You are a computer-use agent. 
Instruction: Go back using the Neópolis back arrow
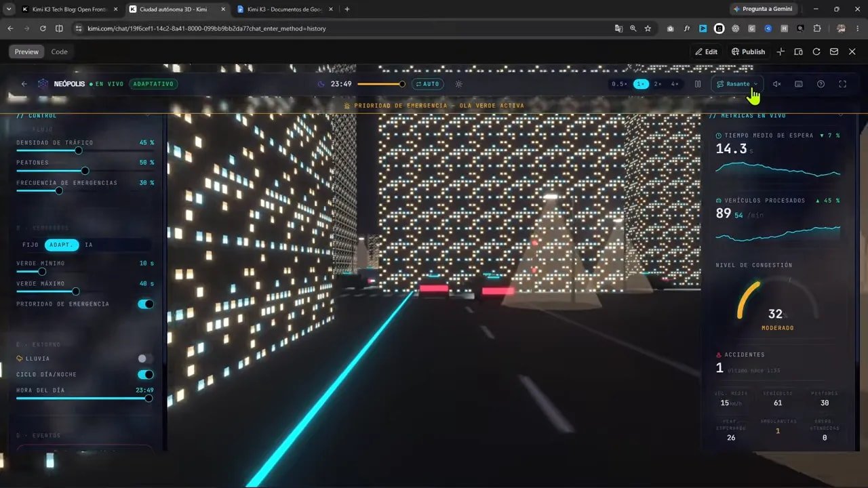point(24,84)
